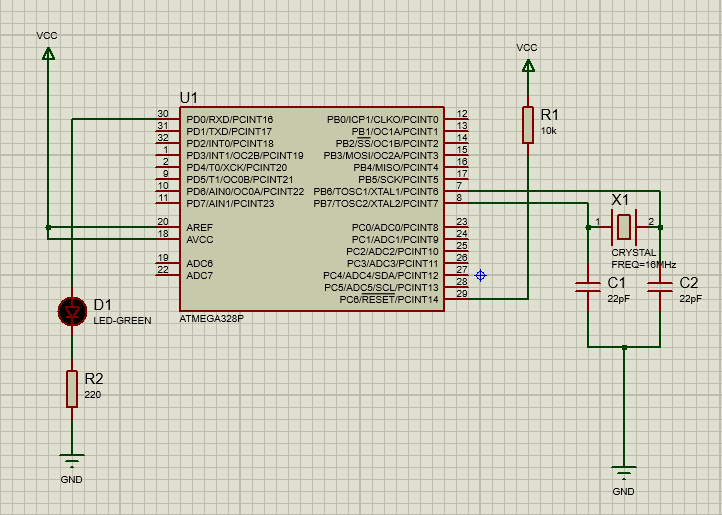This screenshot has width=722, height=515.
Task: Select the R2 220 ohm resistor symbol
Action: [x=72, y=388]
